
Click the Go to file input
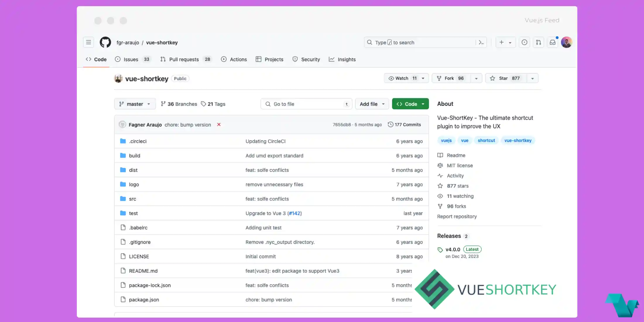[x=306, y=104]
